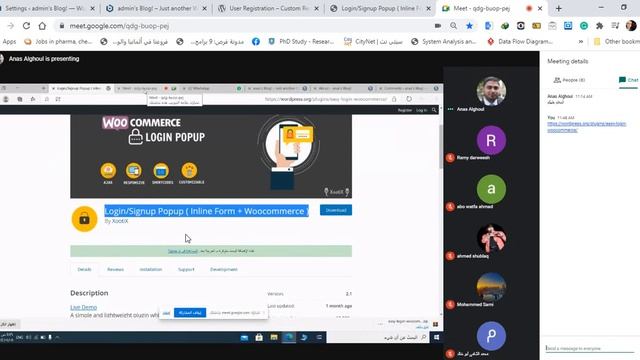640x360 pixels.
Task: Open the Jobs in pharma bookmark
Action: 58,42
